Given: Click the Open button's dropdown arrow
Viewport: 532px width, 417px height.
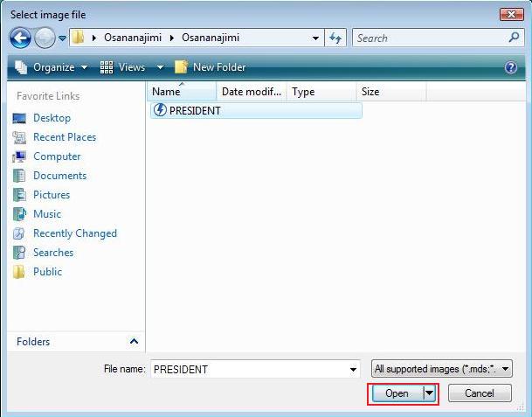Looking at the screenshot, I should tap(429, 394).
